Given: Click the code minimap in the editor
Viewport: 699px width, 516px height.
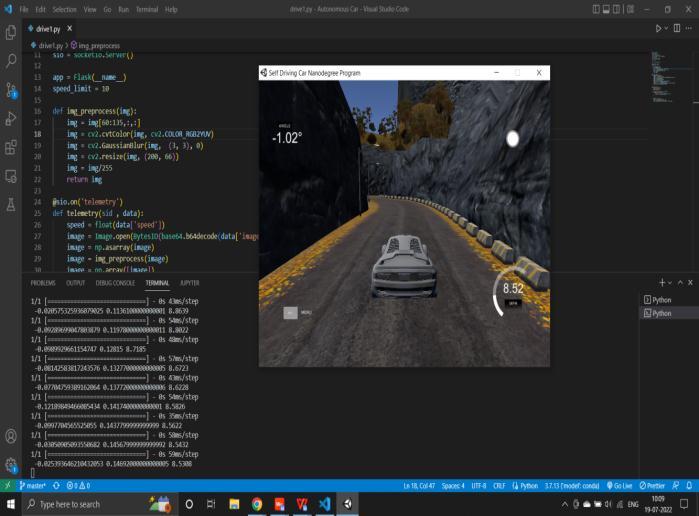Looking at the screenshot, I should pyautogui.click(x=664, y=77).
